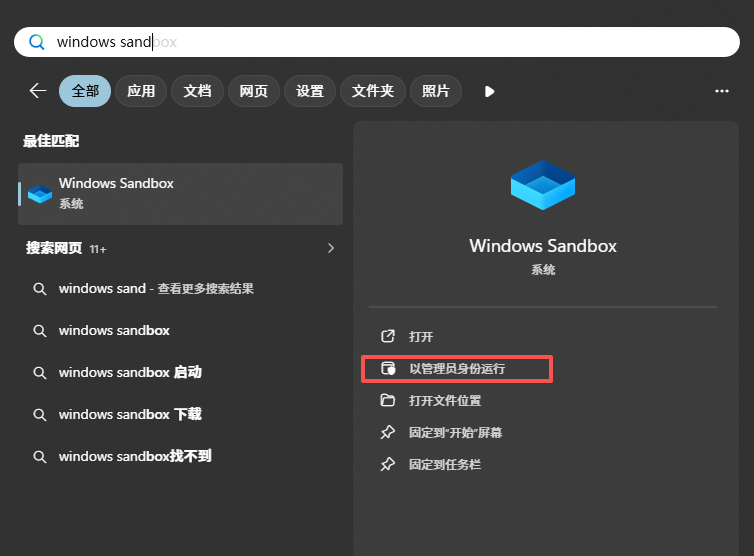Switch to the 文件夹 filter tab
This screenshot has width=754, height=556.
373,91
